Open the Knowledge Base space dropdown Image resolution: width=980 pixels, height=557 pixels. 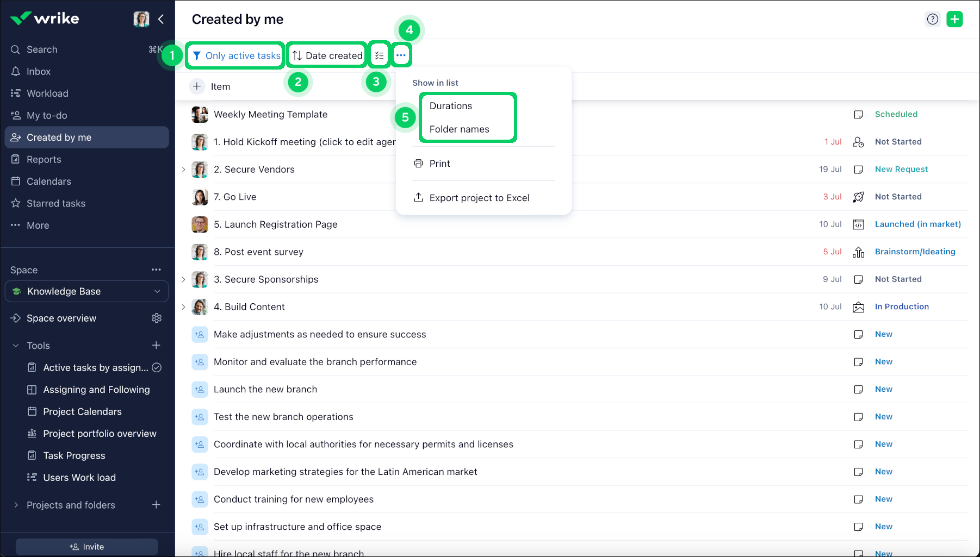[87, 291]
